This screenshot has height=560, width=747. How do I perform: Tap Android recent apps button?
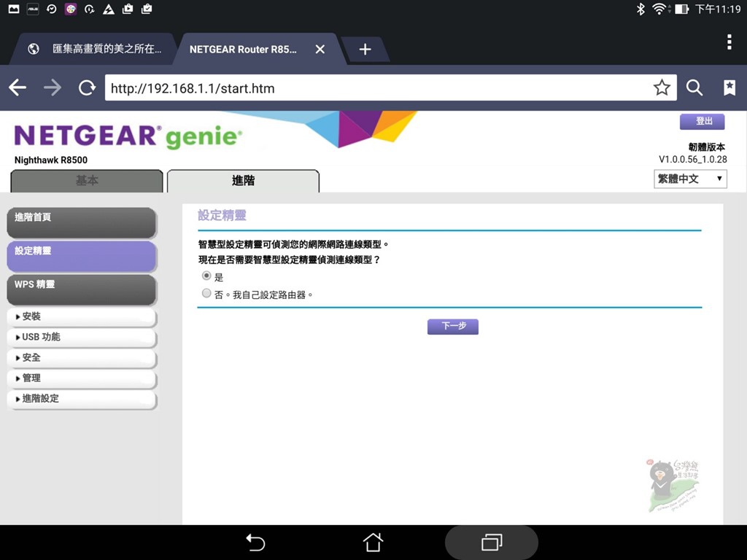(492, 542)
